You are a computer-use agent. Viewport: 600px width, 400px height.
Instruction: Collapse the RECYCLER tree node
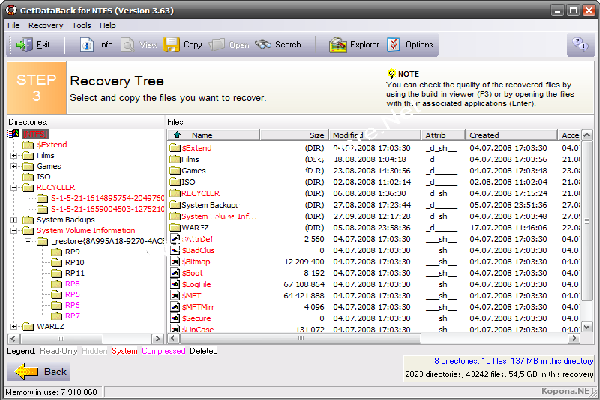coord(14,188)
